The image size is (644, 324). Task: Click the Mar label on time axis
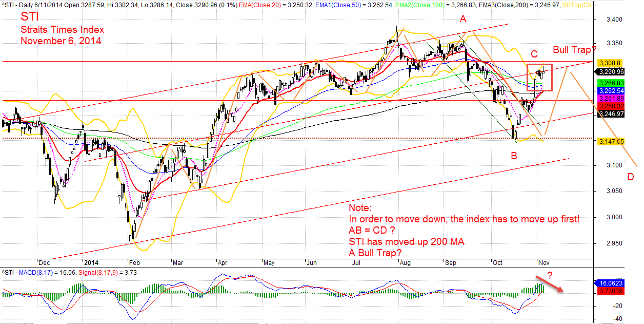click(177, 262)
